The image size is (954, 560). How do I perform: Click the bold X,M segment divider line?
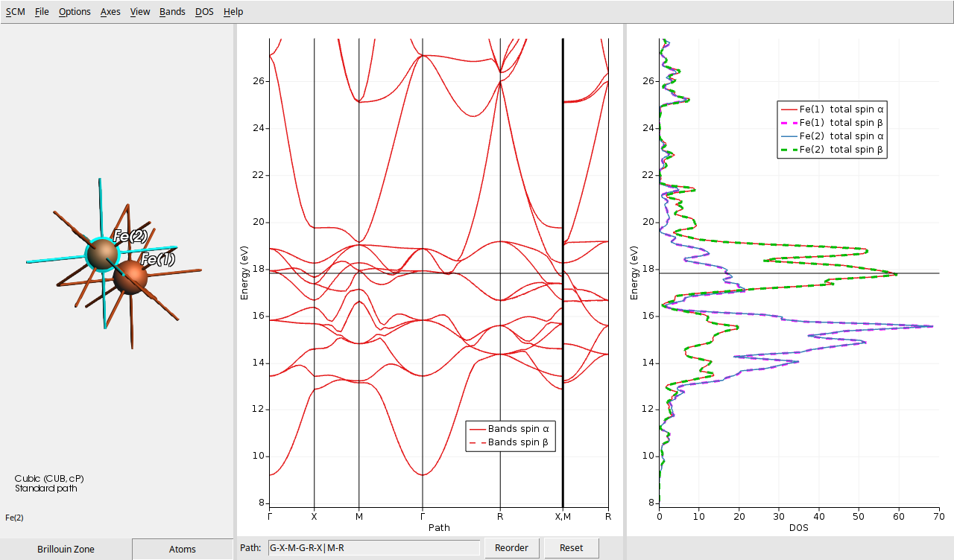pyautogui.click(x=563, y=273)
